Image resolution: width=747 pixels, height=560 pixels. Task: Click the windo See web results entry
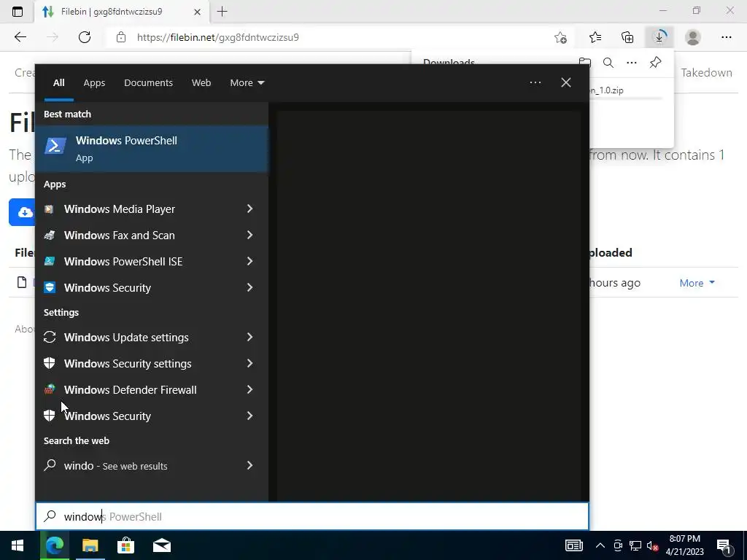point(152,466)
